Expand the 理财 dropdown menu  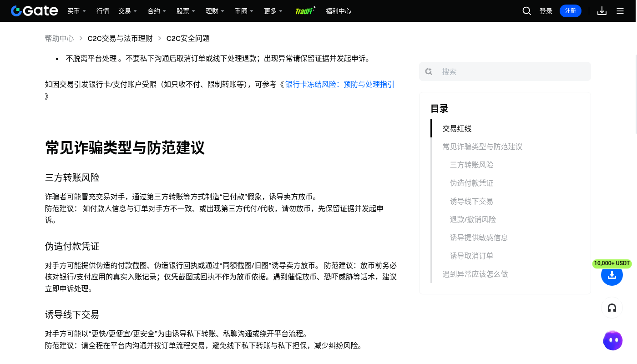215,11
